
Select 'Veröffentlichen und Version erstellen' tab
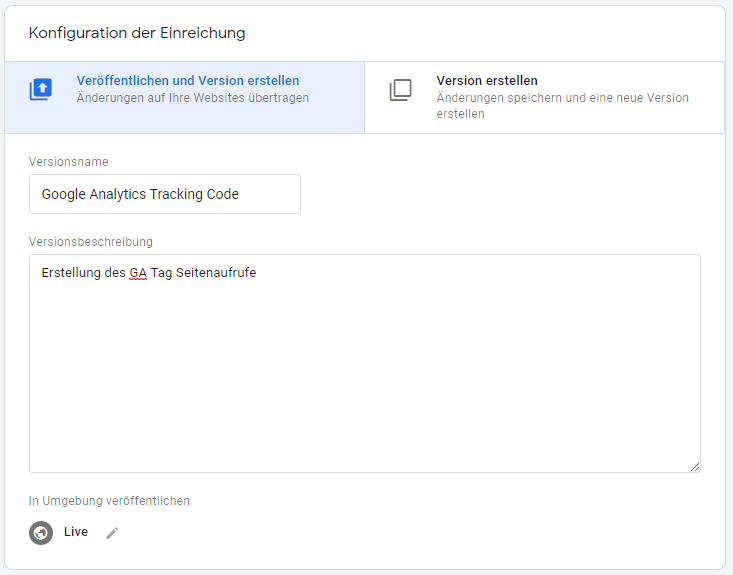click(x=185, y=97)
